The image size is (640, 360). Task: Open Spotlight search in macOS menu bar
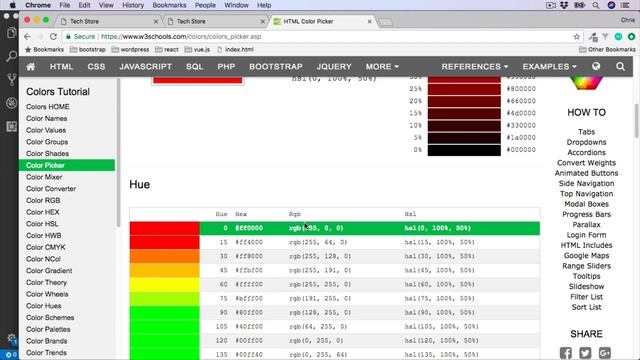pyautogui.click(x=596, y=5)
